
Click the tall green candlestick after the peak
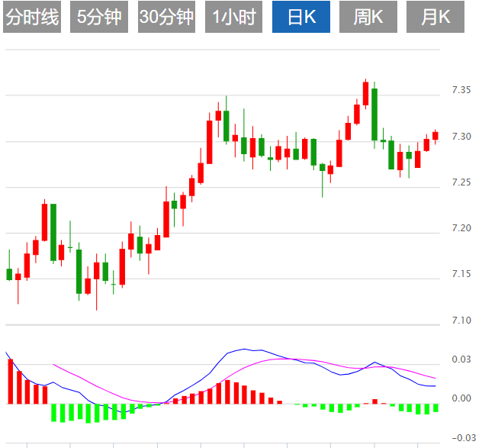tap(374, 114)
